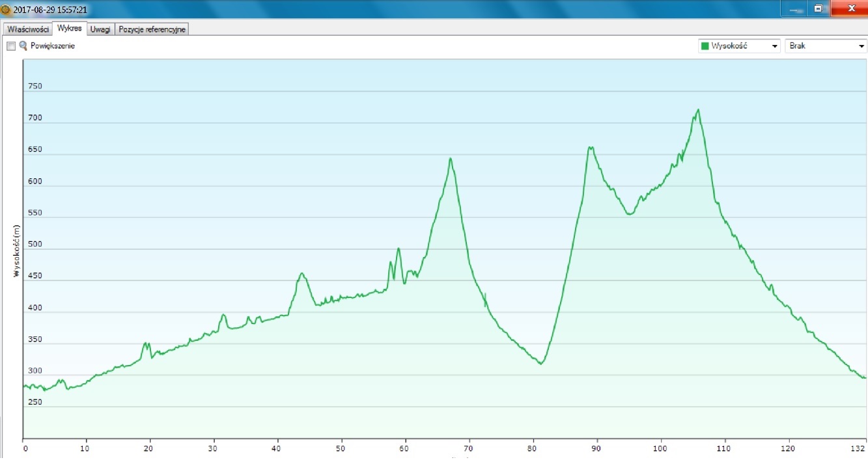Close the window with the red X
This screenshot has height=460, width=868.
[x=850, y=8]
